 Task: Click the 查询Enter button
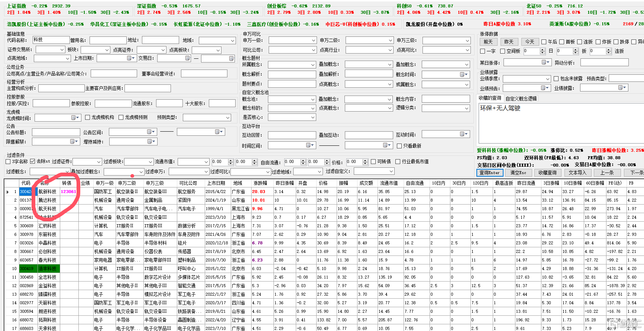point(490,173)
